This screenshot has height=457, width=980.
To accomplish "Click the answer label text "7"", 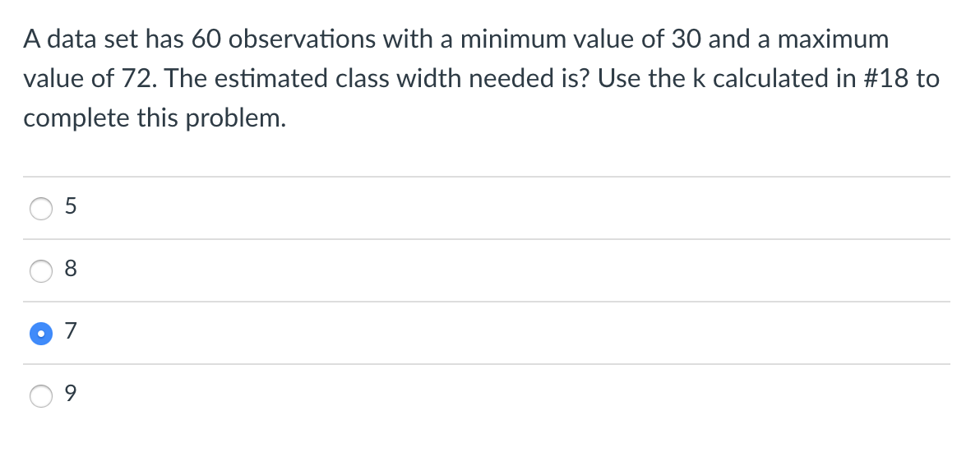I will tap(71, 330).
